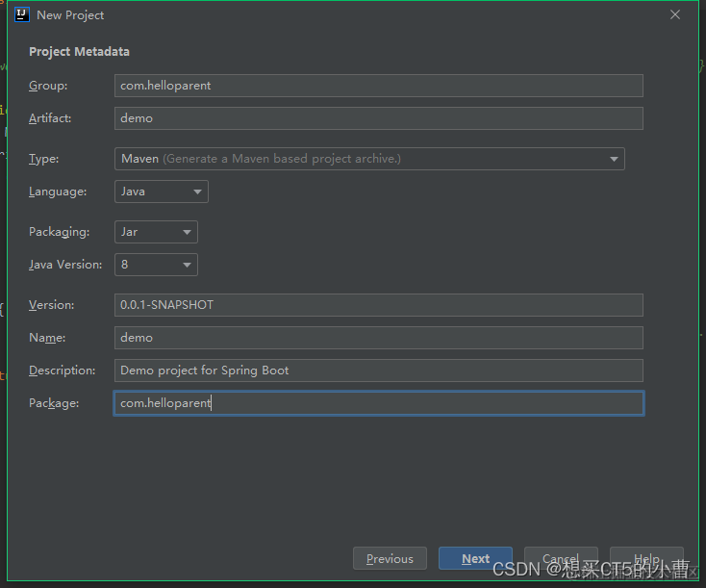Click the Package field com.helloparent
This screenshot has width=706, height=588.
click(x=379, y=403)
